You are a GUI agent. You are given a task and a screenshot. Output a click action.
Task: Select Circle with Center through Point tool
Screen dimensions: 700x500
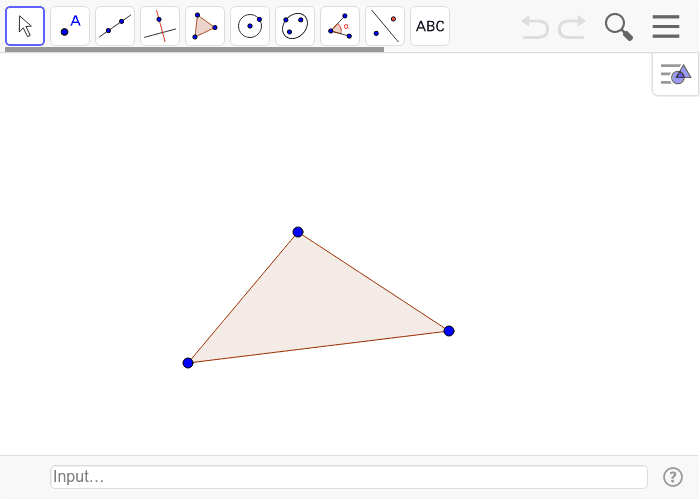tap(250, 26)
